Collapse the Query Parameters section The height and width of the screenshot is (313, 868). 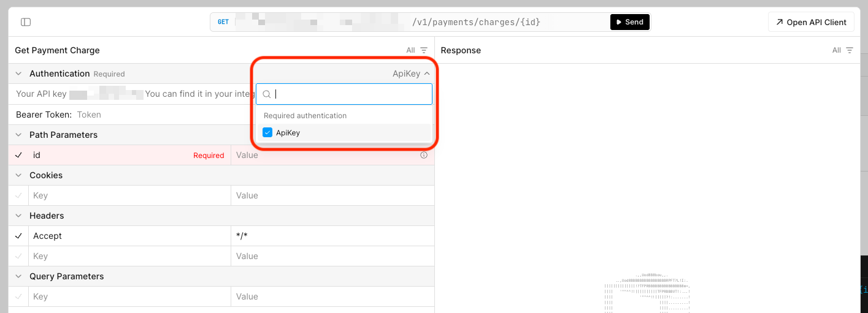[18, 276]
